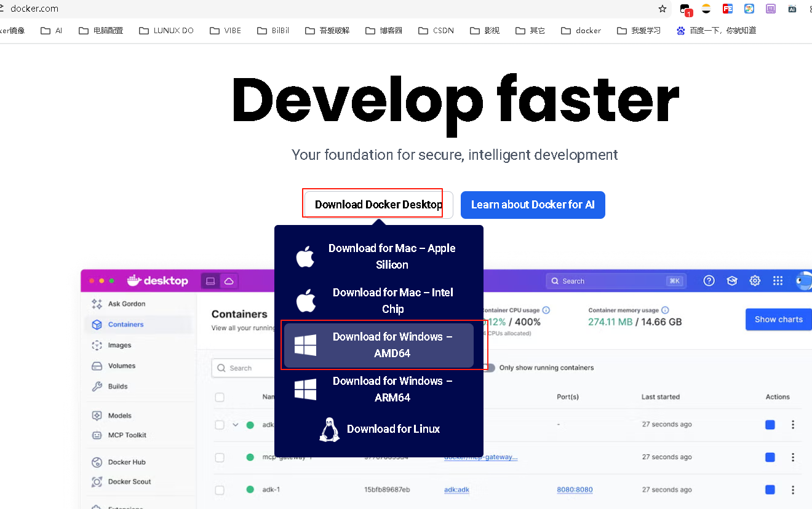Tick checkbox of the mcp-gateway row
This screenshot has width=812, height=509.
point(220,457)
